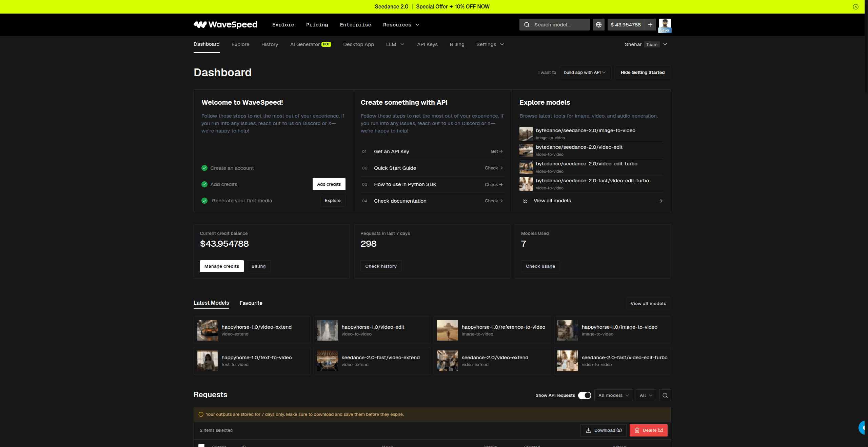Open Enterprise in top navigation
This screenshot has width=868, height=447.
[x=355, y=25]
